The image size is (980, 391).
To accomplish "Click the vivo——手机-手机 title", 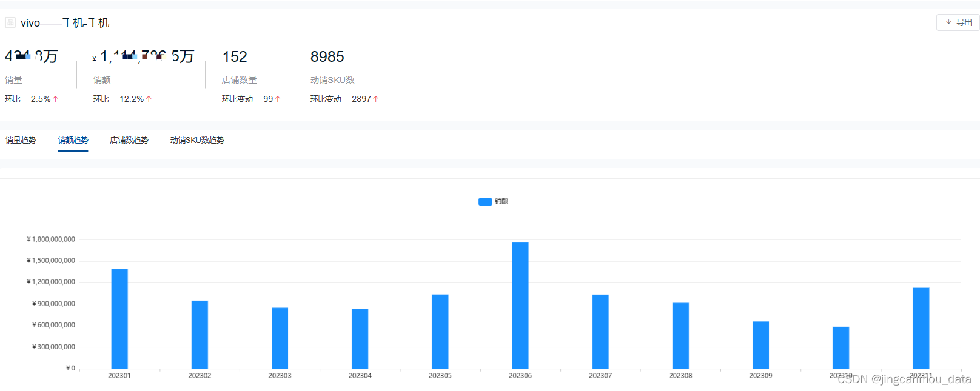I will click(65, 23).
